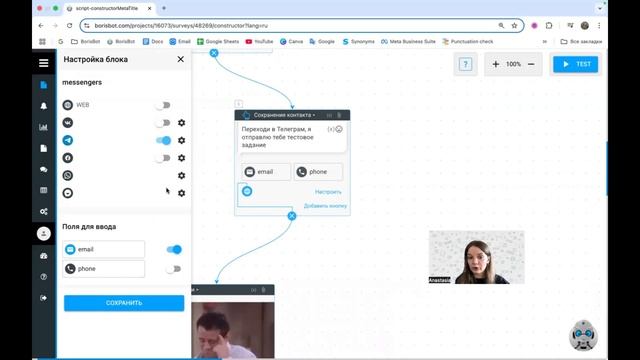Toggle the Facebook messenger switch
This screenshot has width=640, height=360.
[163, 158]
